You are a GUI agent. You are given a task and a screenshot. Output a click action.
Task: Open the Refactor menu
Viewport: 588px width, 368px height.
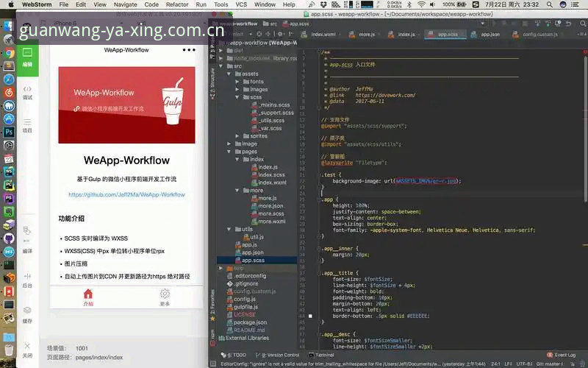pyautogui.click(x=177, y=4)
